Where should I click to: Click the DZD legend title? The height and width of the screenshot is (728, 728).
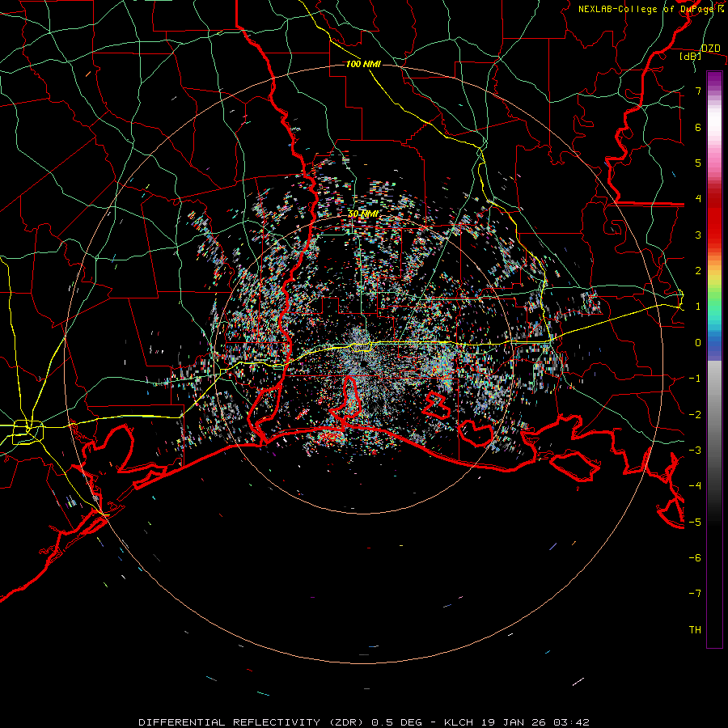(x=711, y=49)
